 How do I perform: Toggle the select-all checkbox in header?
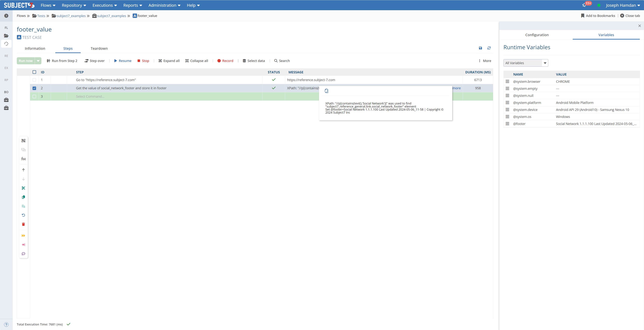point(34,72)
